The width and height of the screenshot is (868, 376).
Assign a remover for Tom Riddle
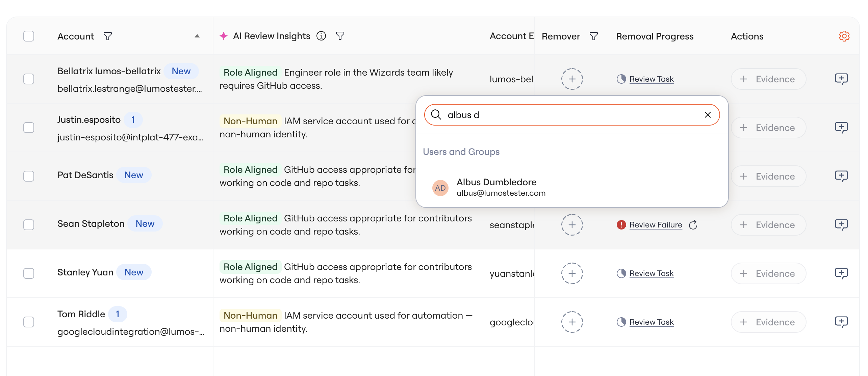tap(572, 322)
